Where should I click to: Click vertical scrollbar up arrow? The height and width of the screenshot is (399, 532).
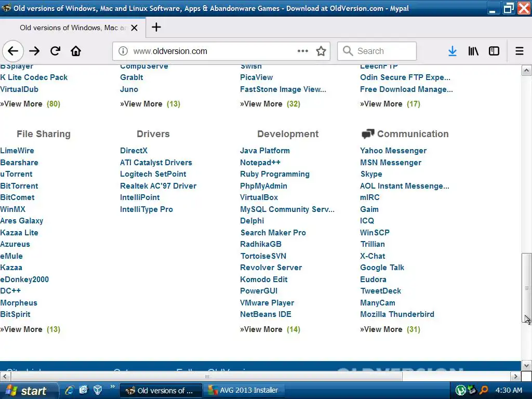[x=526, y=71]
